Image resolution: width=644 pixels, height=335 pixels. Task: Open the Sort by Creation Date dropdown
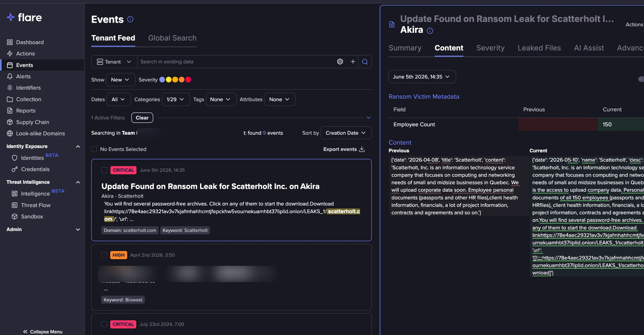tap(346, 133)
